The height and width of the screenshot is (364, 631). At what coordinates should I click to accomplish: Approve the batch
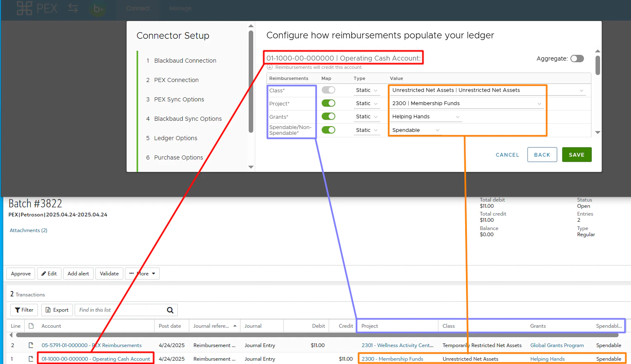[x=21, y=273]
